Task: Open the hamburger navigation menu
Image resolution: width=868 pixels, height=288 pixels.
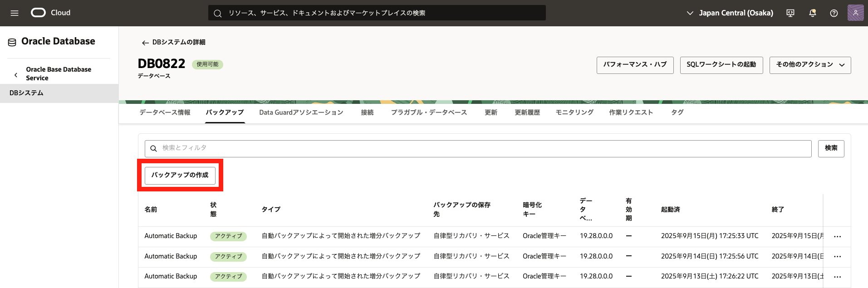Action: [x=15, y=13]
